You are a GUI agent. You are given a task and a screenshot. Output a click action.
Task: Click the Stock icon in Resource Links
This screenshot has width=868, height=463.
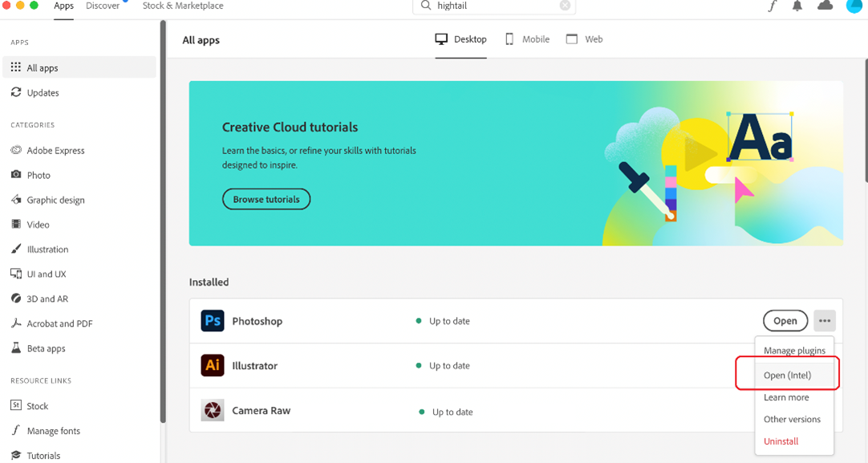point(16,405)
